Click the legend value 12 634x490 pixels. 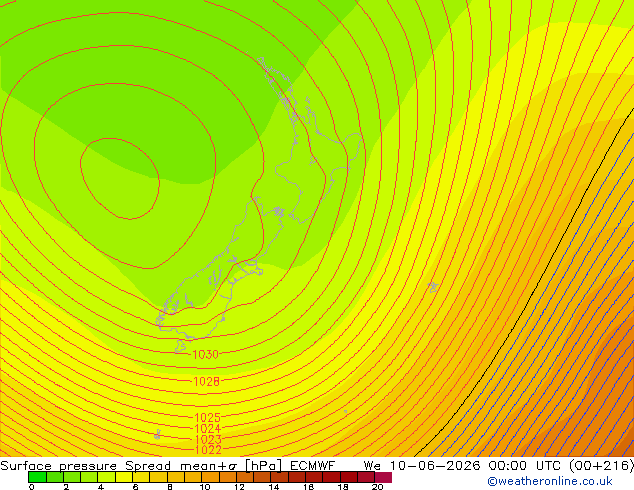coord(239,487)
